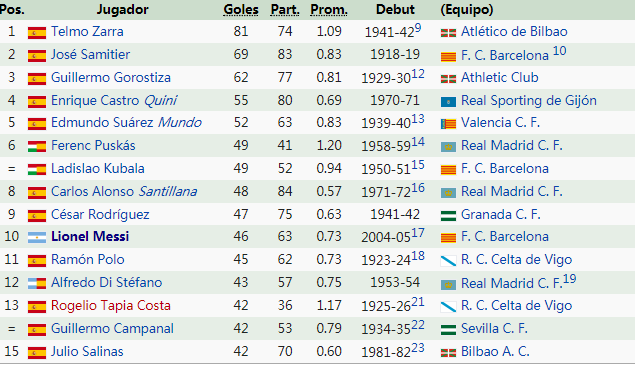The width and height of the screenshot is (635, 365).
Task: Click the Asturias flag beside Real Sporting de Gijón
Action: click(448, 102)
